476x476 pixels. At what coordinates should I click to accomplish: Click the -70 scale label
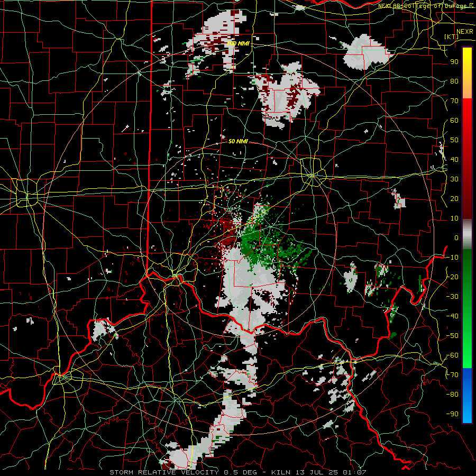click(453, 375)
